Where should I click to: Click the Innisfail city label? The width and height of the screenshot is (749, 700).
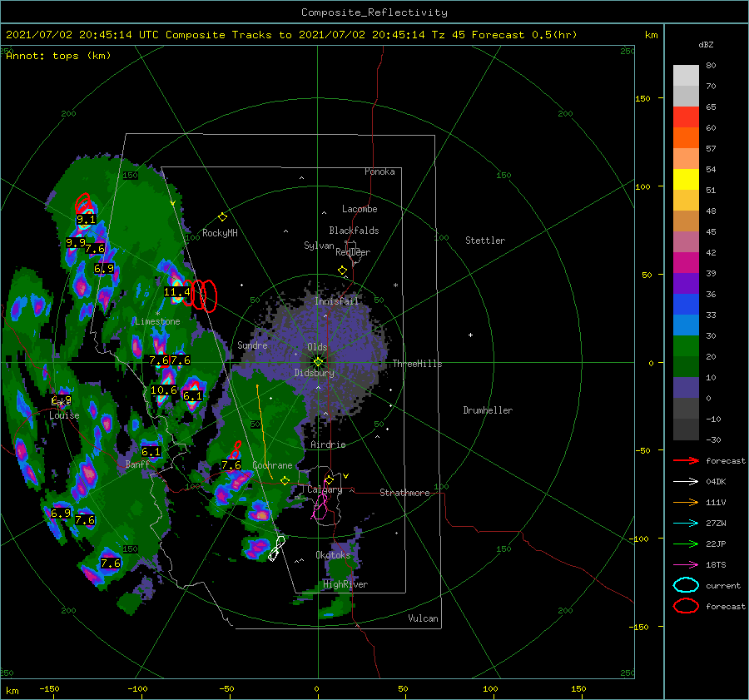336,301
